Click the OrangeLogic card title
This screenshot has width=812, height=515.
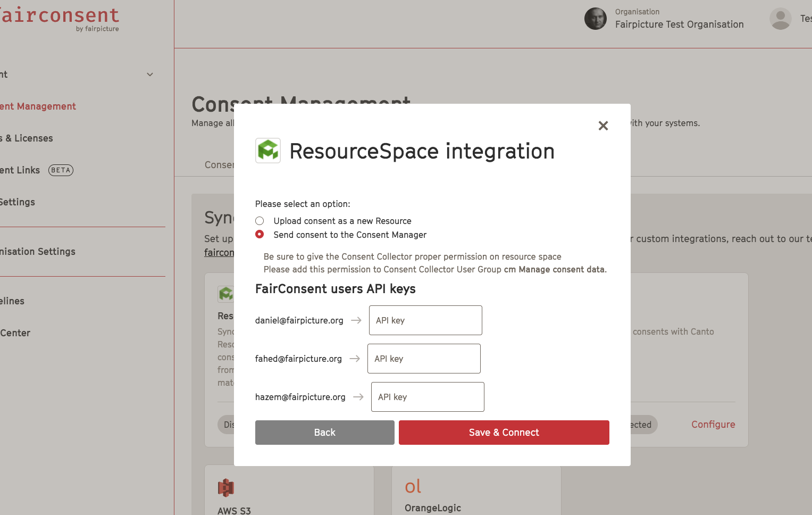click(x=433, y=508)
